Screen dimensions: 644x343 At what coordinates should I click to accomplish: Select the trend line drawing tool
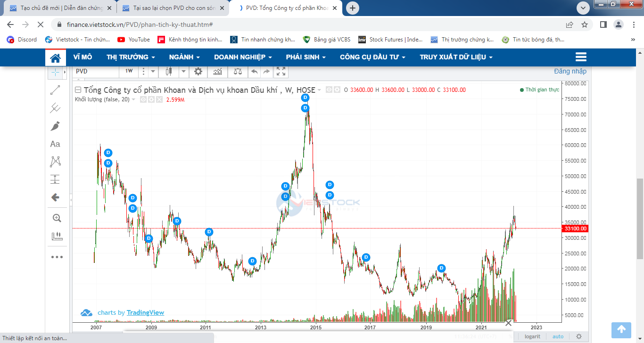click(55, 90)
